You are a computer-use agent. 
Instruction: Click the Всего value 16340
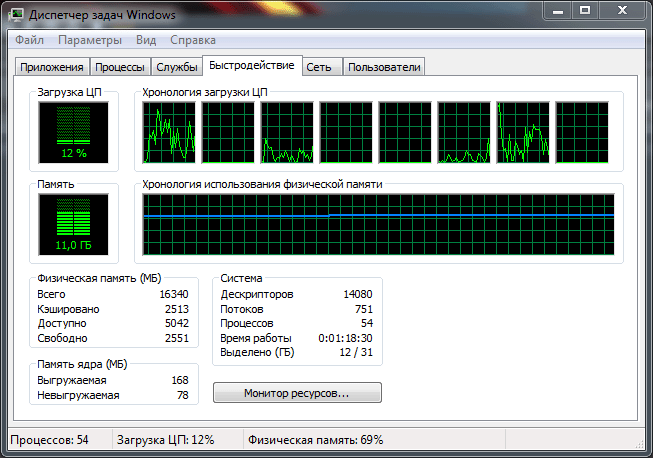[x=174, y=294]
